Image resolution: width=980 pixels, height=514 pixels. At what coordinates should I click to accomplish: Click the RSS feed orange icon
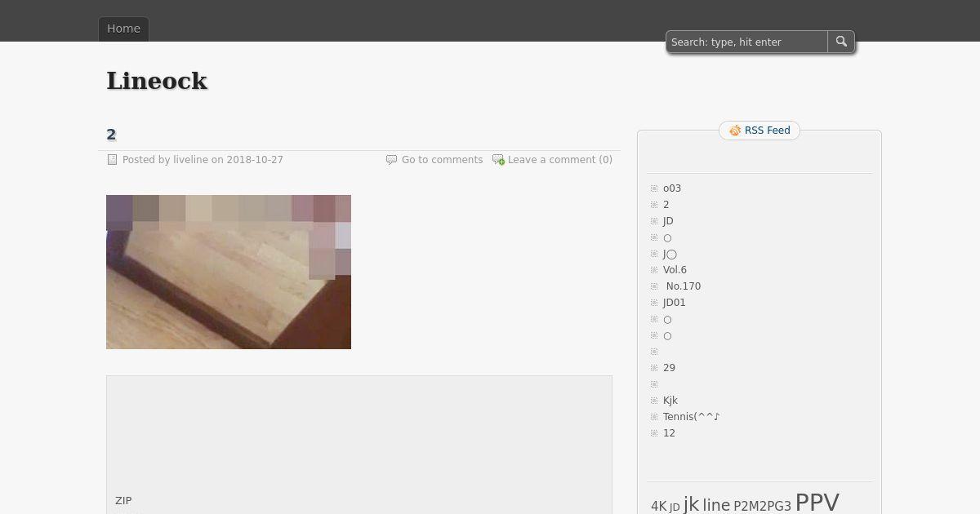735,131
